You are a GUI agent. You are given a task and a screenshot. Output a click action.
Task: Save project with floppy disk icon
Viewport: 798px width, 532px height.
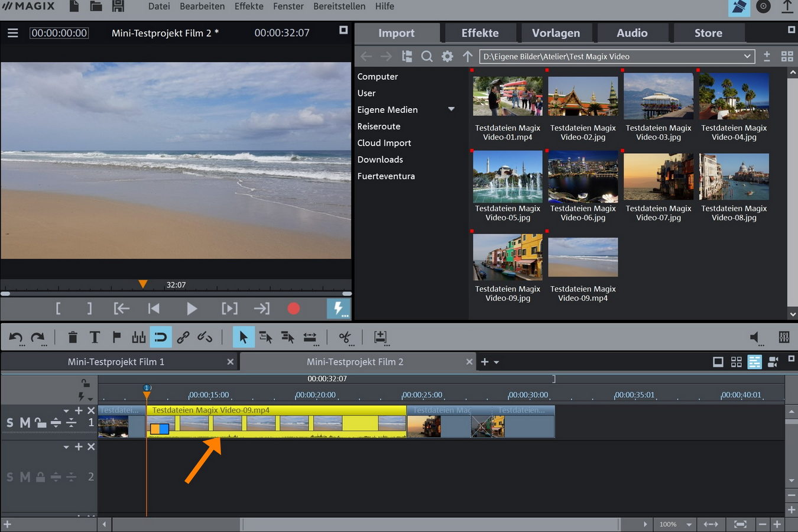pos(118,7)
